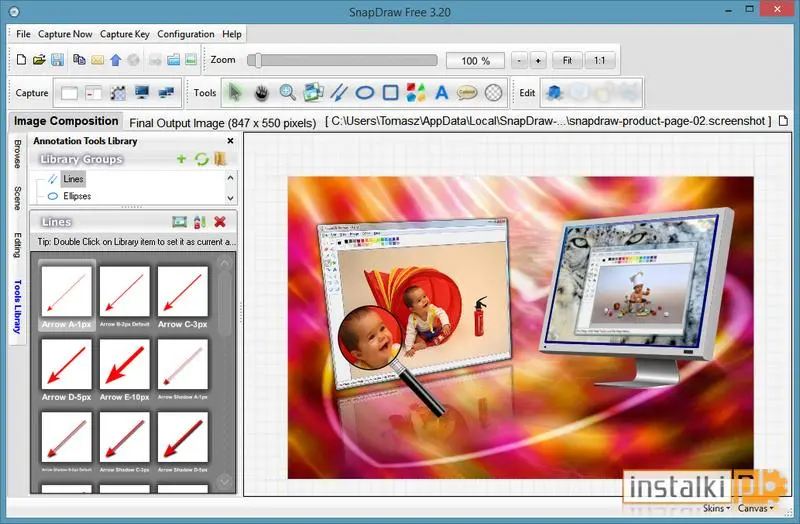Select the transparent checkered circle tool
Image resolution: width=800 pixels, height=524 pixels.
[493, 93]
